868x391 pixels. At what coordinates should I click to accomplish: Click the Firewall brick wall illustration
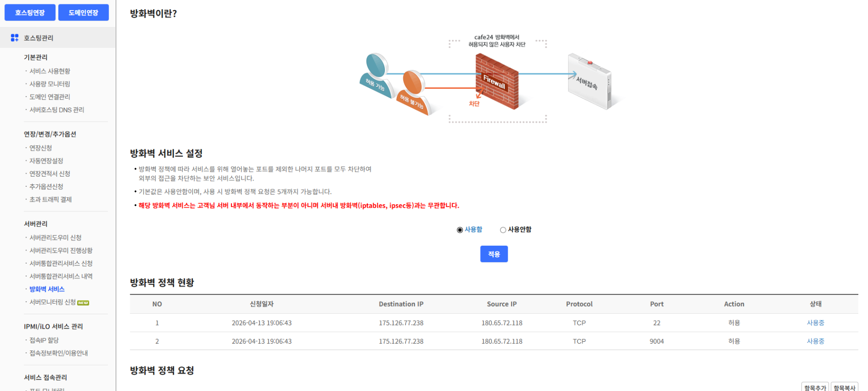pyautogui.click(x=497, y=81)
